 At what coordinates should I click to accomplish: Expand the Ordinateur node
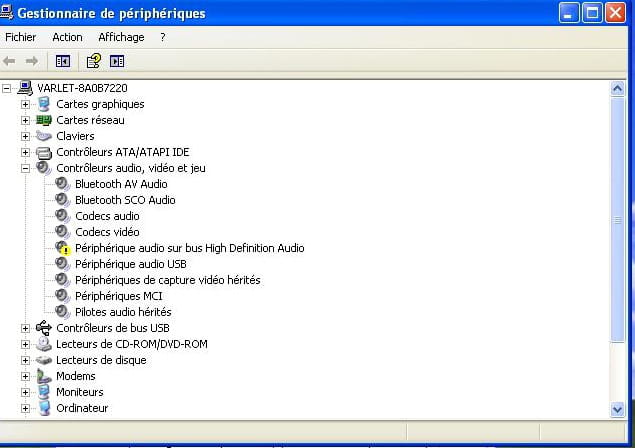[x=25, y=408]
